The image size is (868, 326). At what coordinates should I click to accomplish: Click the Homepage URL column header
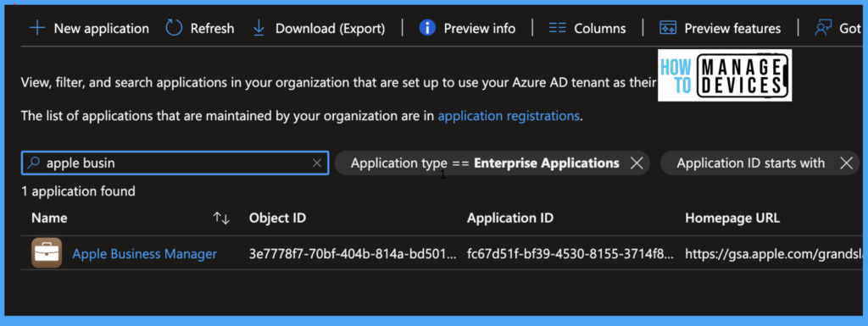click(x=732, y=218)
